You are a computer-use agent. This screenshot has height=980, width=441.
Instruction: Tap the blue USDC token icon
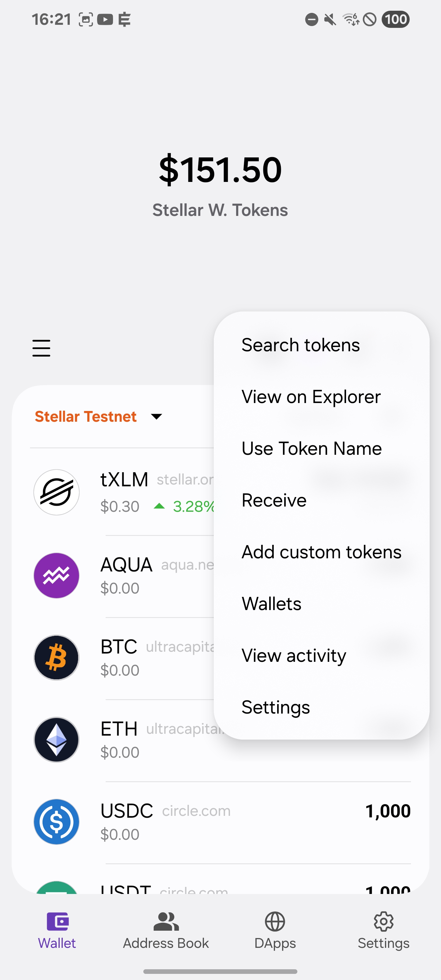click(56, 822)
